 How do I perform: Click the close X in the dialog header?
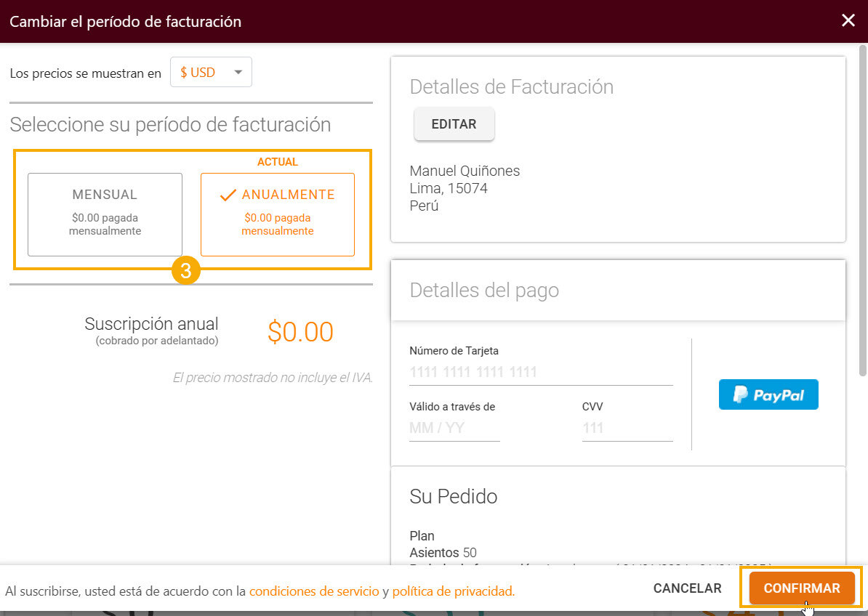tap(848, 20)
